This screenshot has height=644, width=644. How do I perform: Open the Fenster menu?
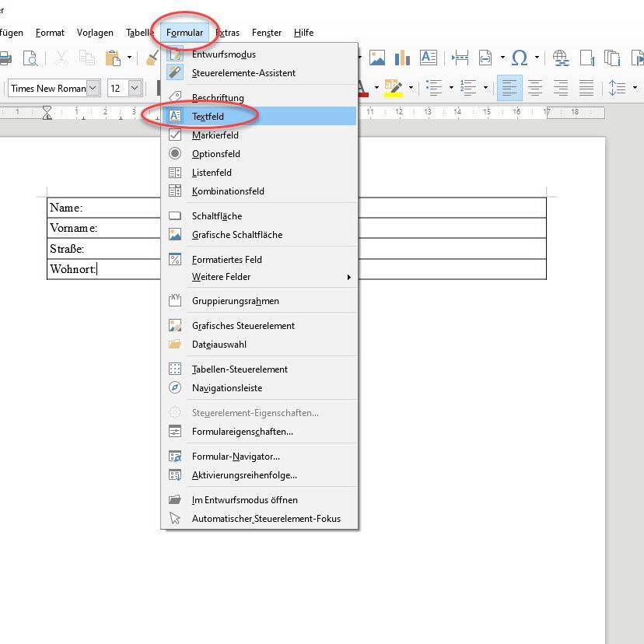coord(267,33)
